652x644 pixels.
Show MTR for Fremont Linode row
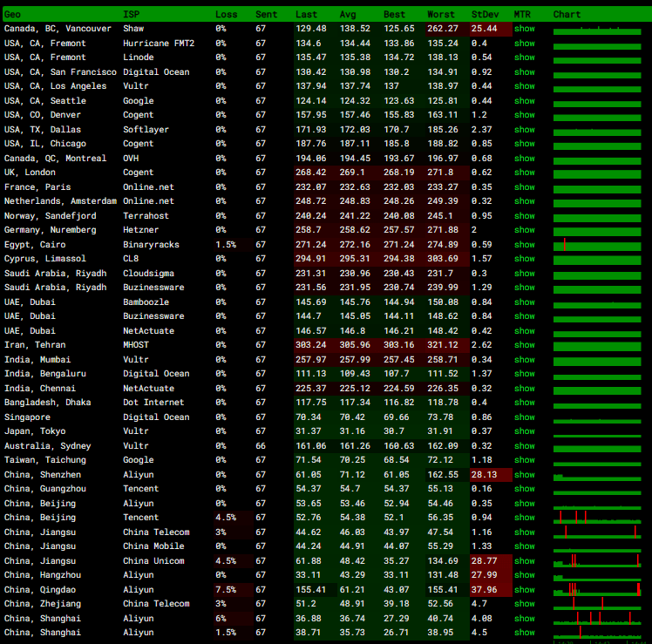(x=525, y=58)
